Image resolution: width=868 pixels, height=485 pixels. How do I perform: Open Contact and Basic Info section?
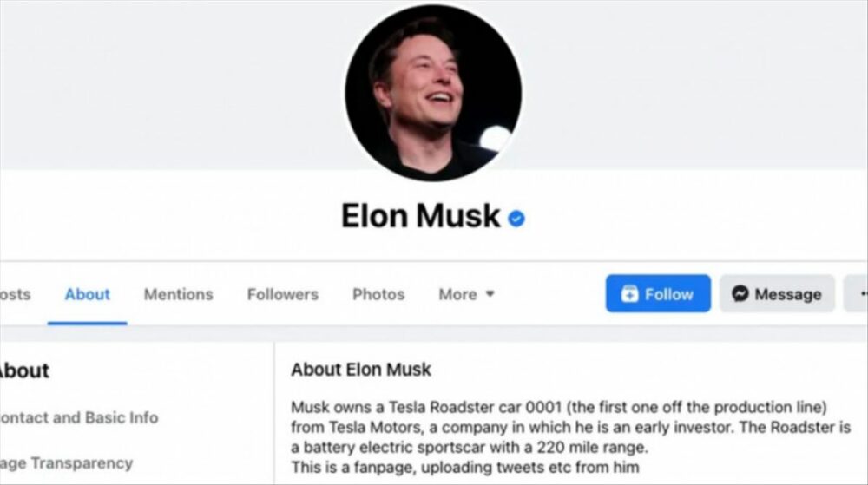[79, 417]
